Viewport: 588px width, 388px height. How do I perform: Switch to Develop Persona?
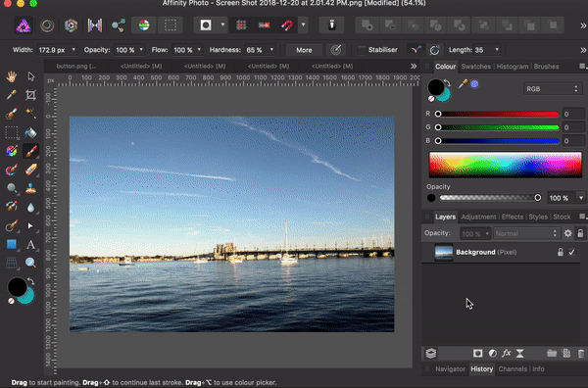[x=71, y=25]
